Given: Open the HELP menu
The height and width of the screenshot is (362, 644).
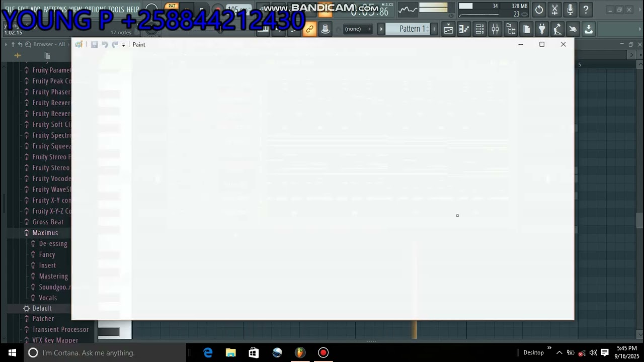Looking at the screenshot, I should pos(133,10).
